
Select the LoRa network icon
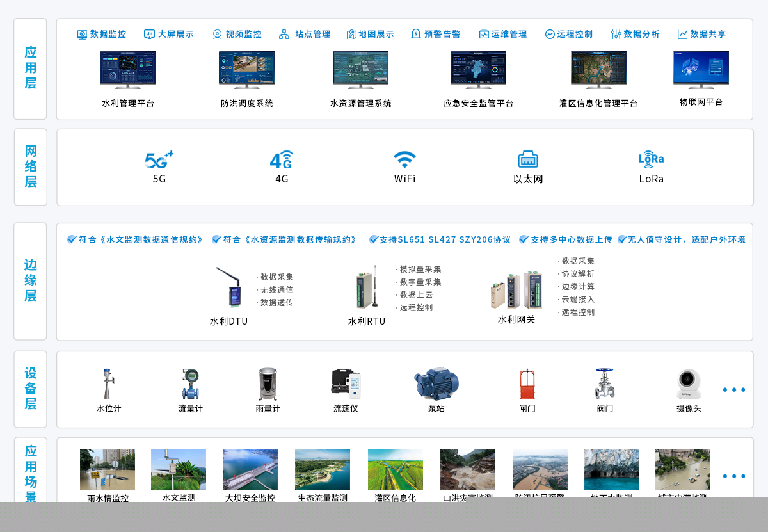(651, 159)
